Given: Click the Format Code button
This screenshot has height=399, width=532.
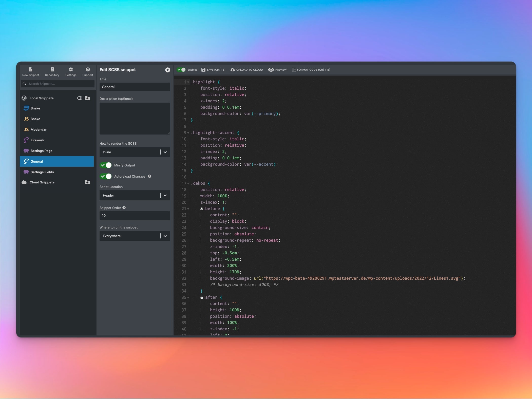Looking at the screenshot, I should click(x=311, y=70).
